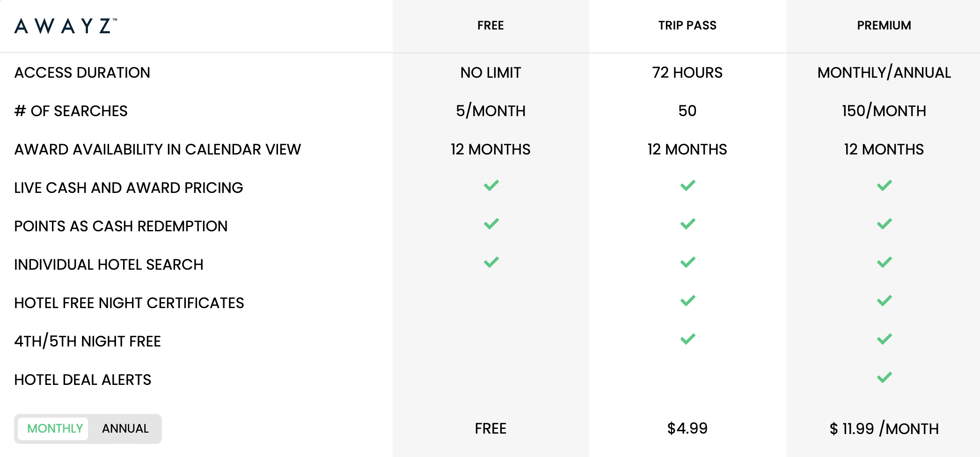Click Premium checkmark for Hotel Free Night Certificates
The image size is (980, 457).
[x=885, y=301]
